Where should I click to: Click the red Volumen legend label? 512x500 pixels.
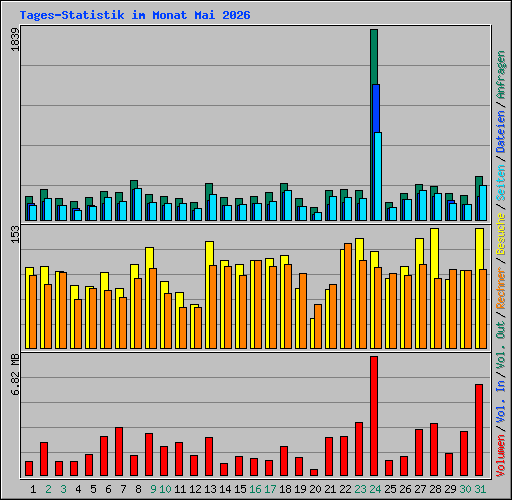tap(501, 455)
